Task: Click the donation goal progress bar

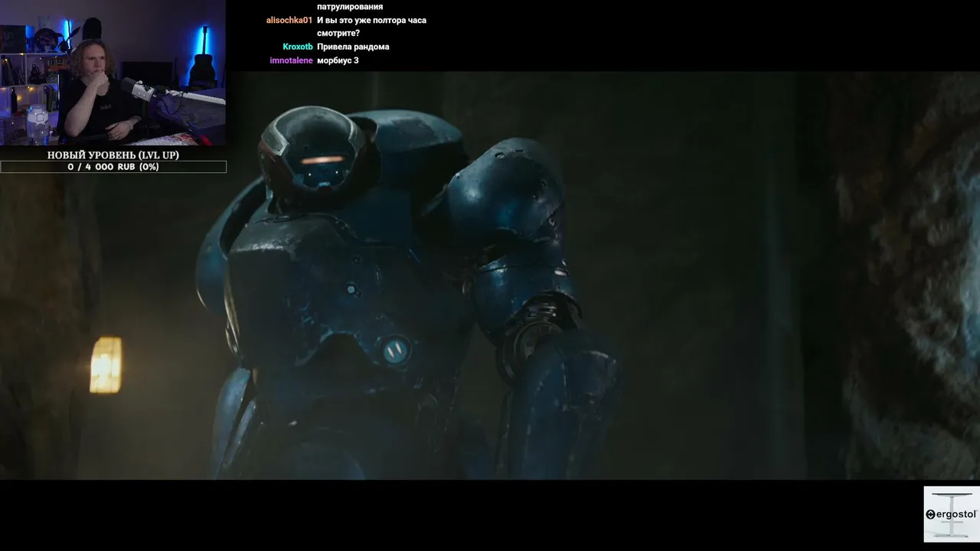Action: [113, 167]
